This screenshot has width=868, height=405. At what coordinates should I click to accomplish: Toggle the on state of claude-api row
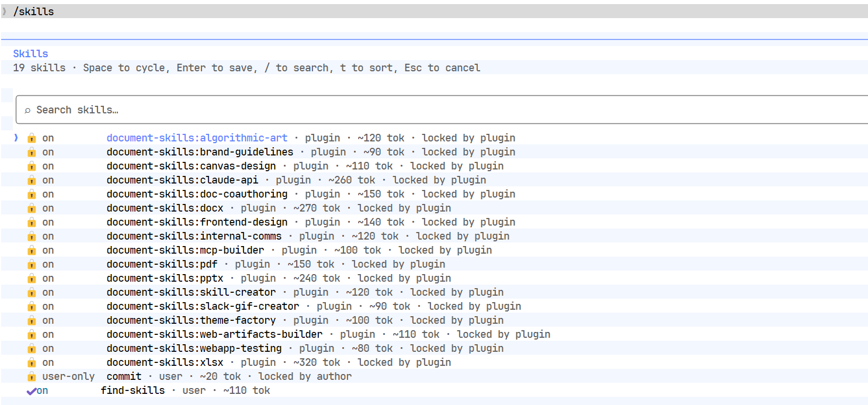48,180
